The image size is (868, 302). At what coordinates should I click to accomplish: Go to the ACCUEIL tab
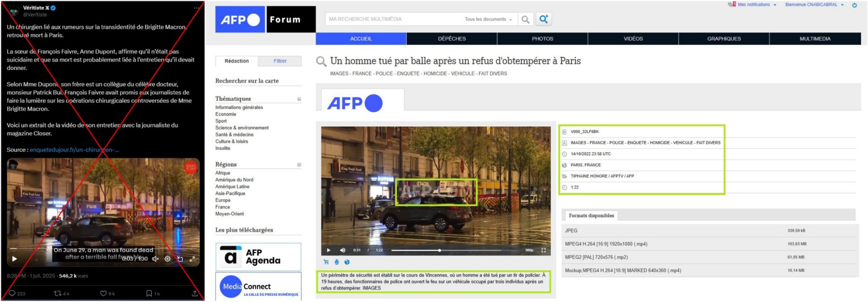coord(361,38)
